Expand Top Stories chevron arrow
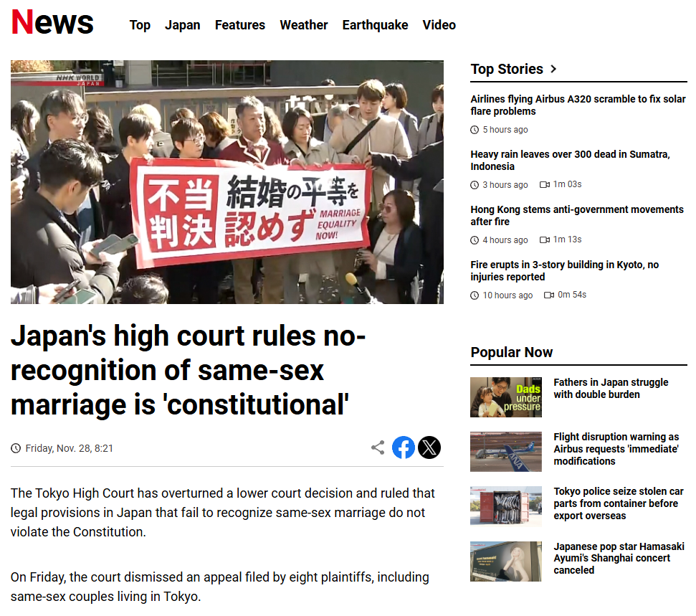This screenshot has width=696, height=616. click(553, 69)
